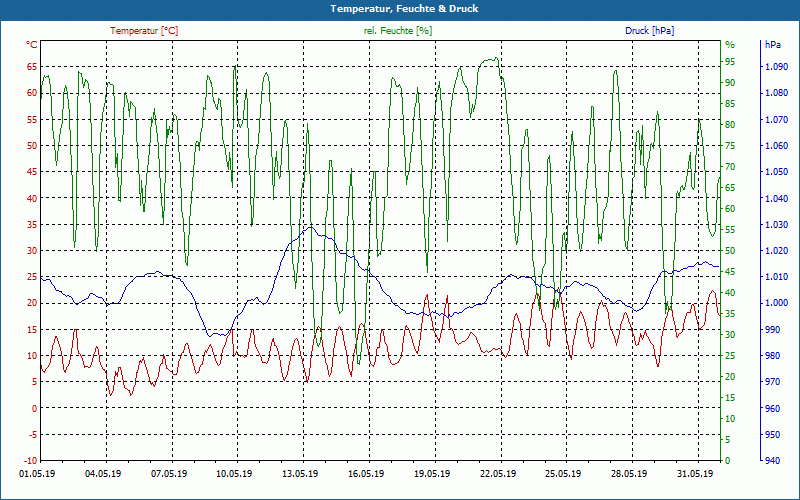Click the green humidity axis value "85"
The height and width of the screenshot is (500, 800).
pos(730,104)
